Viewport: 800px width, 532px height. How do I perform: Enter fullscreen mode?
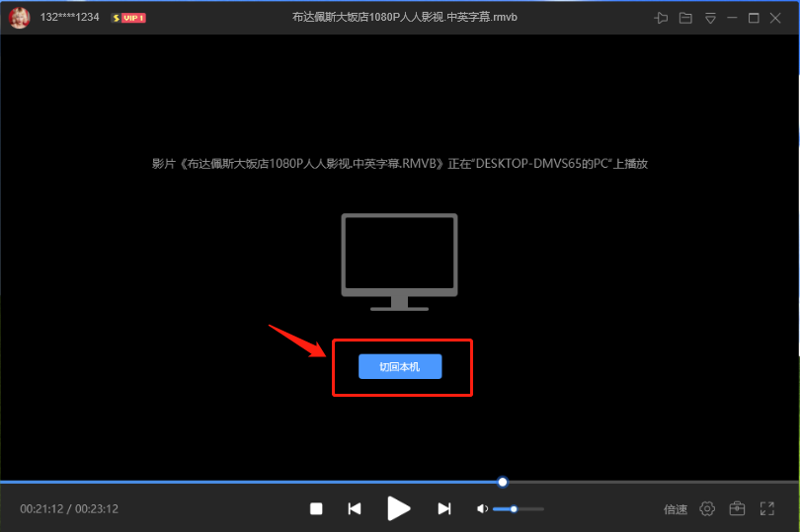coord(767,508)
